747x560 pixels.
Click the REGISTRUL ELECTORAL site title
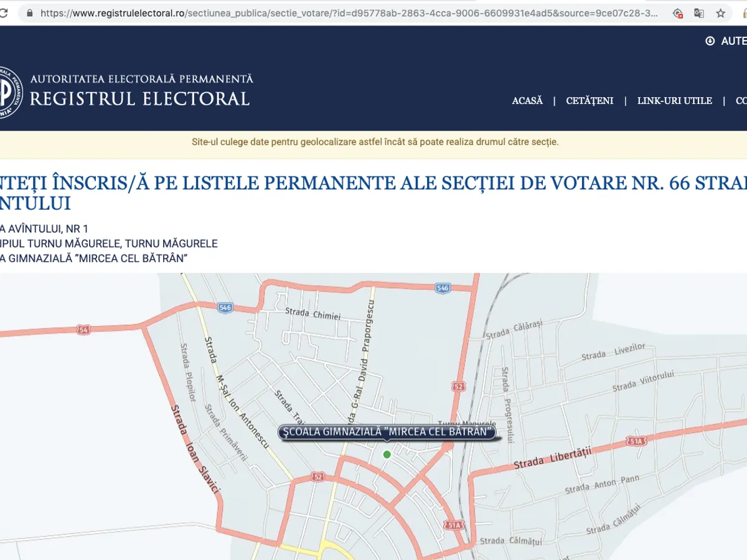(x=139, y=99)
